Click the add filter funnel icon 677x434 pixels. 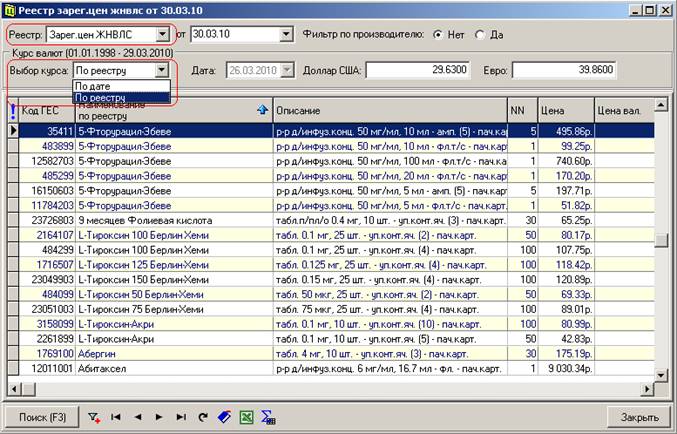pos(94,416)
